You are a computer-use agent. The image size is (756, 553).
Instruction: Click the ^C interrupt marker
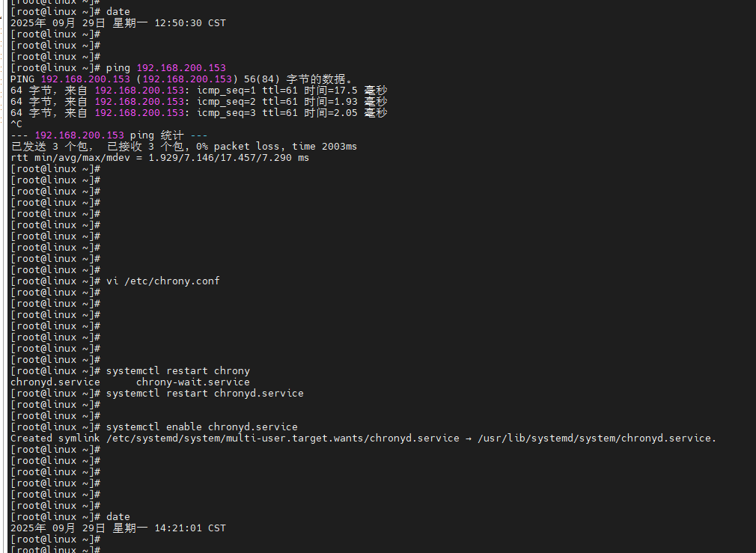[x=16, y=124]
